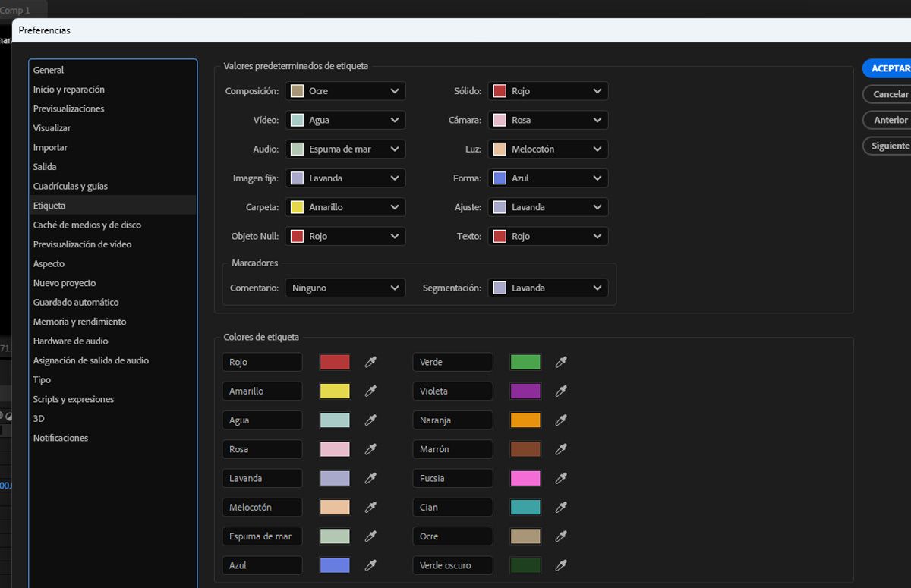Expand the Audio label dropdown

[x=345, y=149]
